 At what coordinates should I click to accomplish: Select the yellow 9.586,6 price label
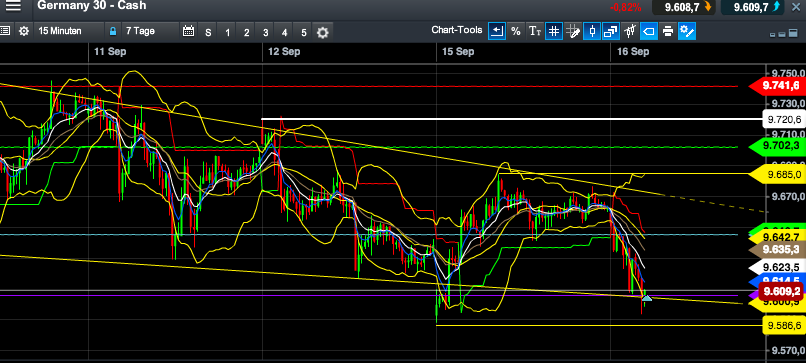pos(783,325)
